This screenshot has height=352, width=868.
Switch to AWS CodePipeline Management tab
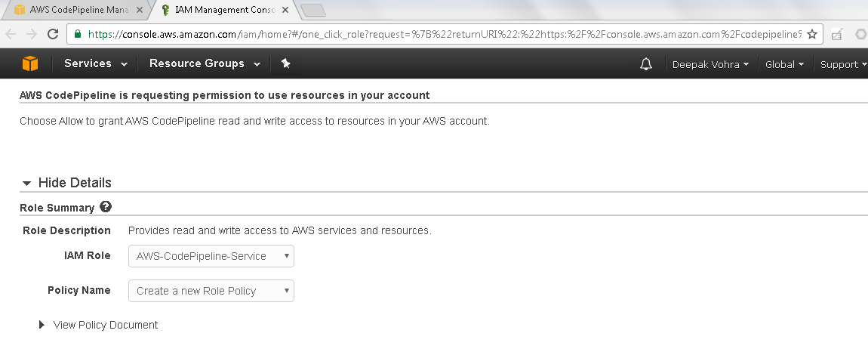[78, 10]
